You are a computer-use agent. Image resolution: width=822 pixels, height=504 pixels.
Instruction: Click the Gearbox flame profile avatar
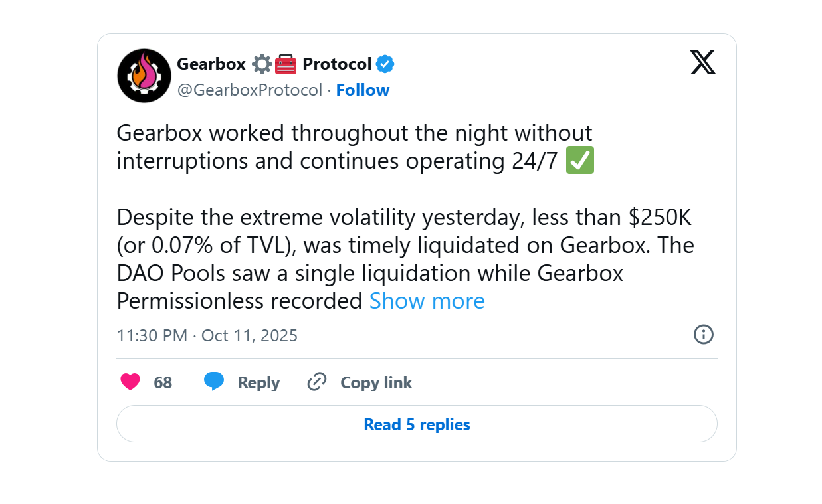tap(144, 76)
